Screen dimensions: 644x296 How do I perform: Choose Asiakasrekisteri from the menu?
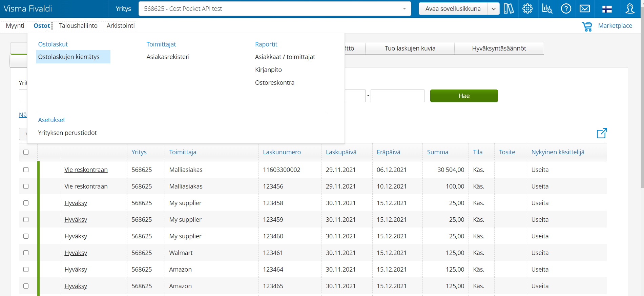168,57
